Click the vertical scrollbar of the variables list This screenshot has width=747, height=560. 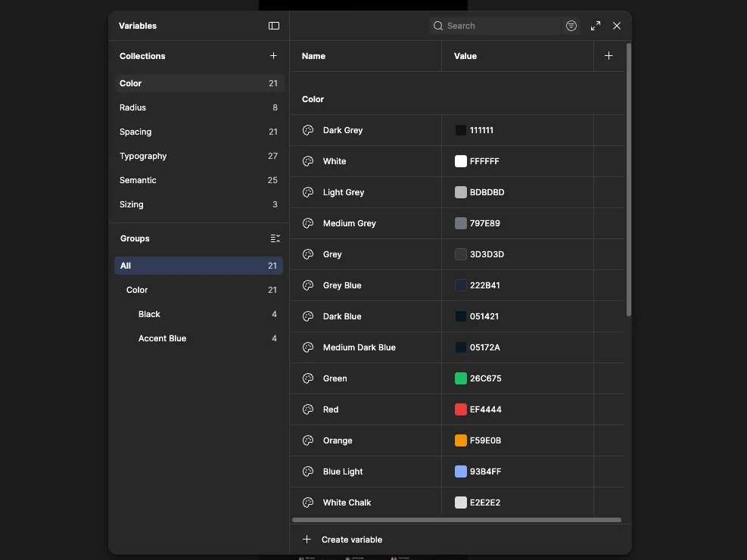[629, 179]
